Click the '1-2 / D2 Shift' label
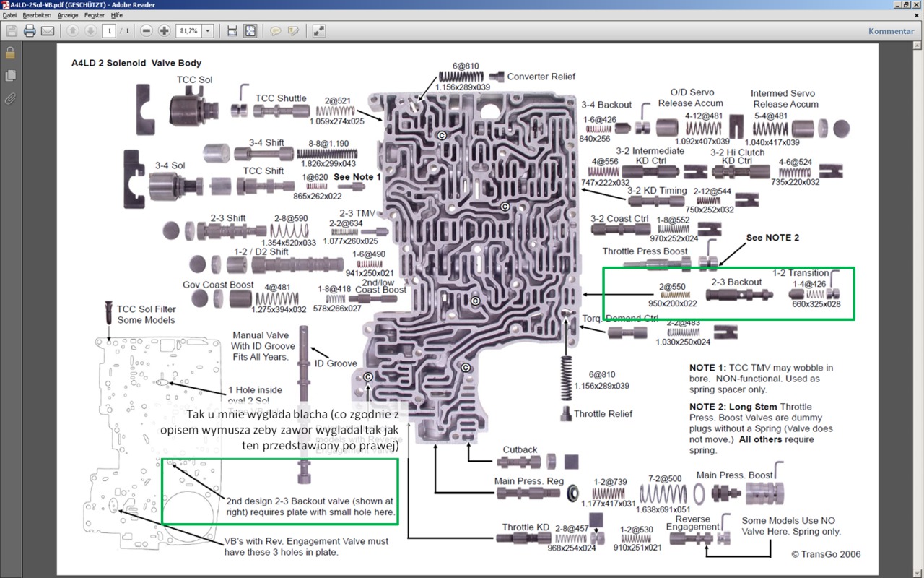Viewport: 924px width, 578px height. pyautogui.click(x=260, y=251)
